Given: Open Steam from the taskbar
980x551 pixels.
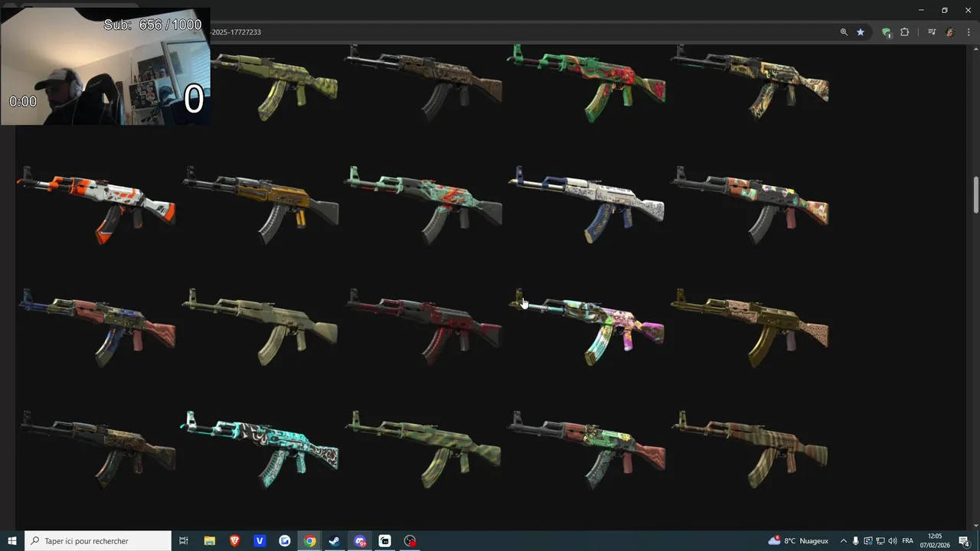Looking at the screenshot, I should 335,541.
